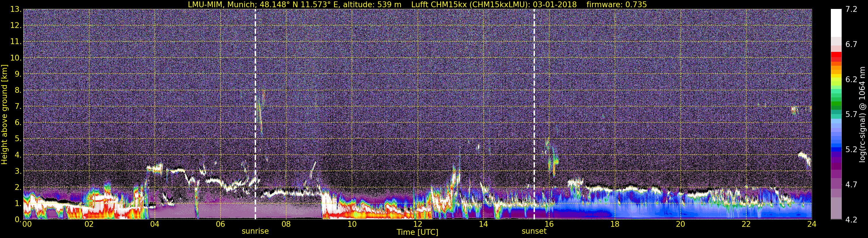Image resolution: width=868 pixels, height=238 pixels.
Task: Click the time axis tick label 12
Action: pos(417,224)
